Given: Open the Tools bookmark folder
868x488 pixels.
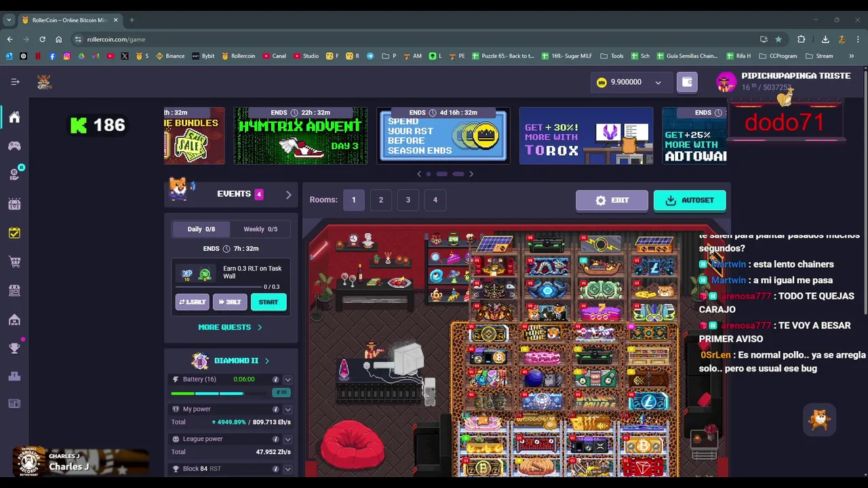Looking at the screenshot, I should click(612, 56).
